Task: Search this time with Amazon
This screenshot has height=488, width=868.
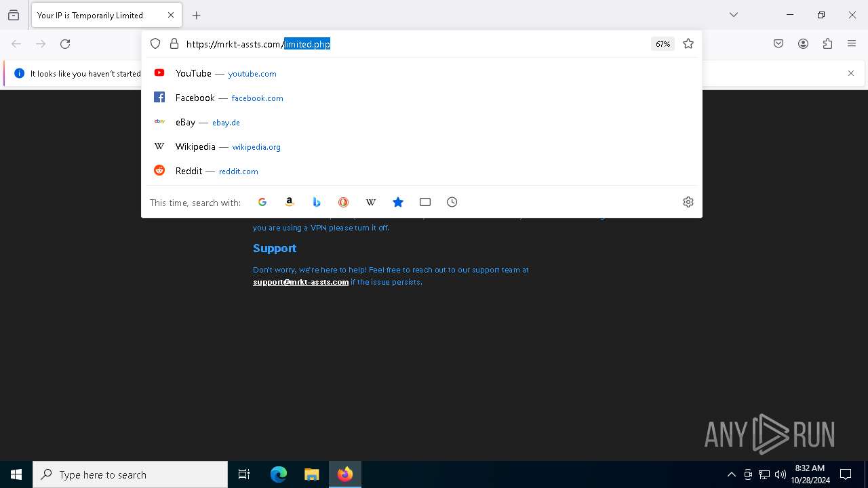Action: pyautogui.click(x=290, y=202)
